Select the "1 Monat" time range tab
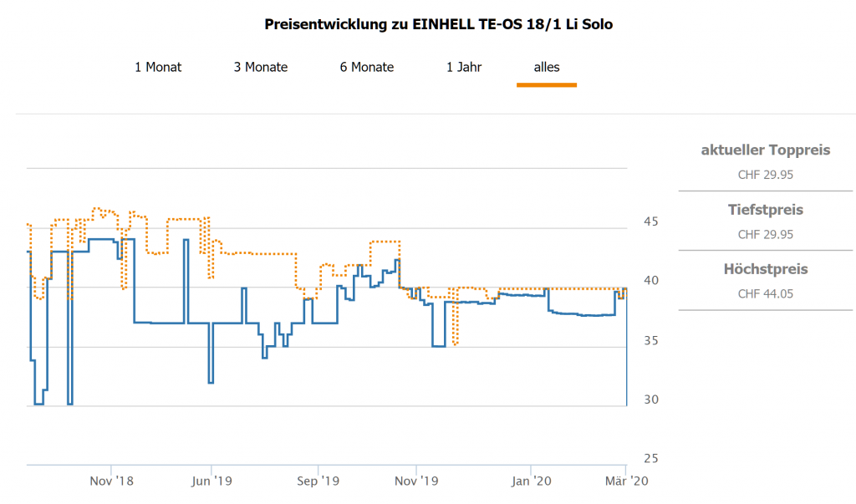 pos(158,67)
